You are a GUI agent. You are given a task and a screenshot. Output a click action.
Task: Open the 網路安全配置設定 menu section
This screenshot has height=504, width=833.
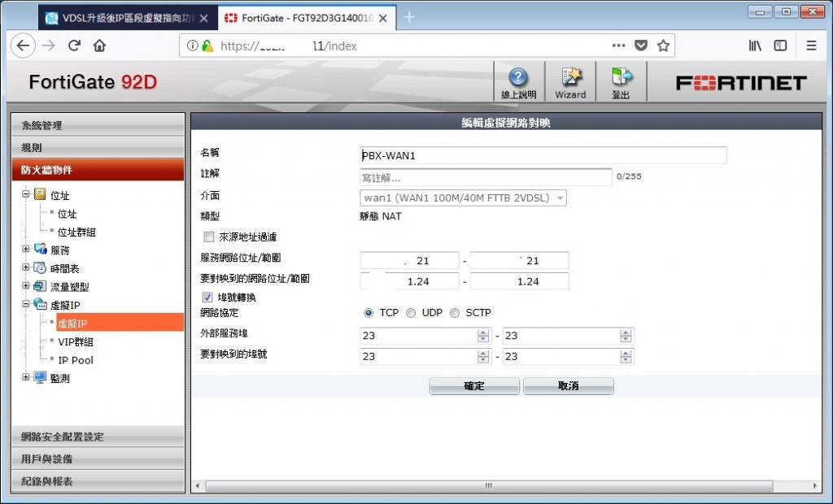pyautogui.click(x=98, y=437)
